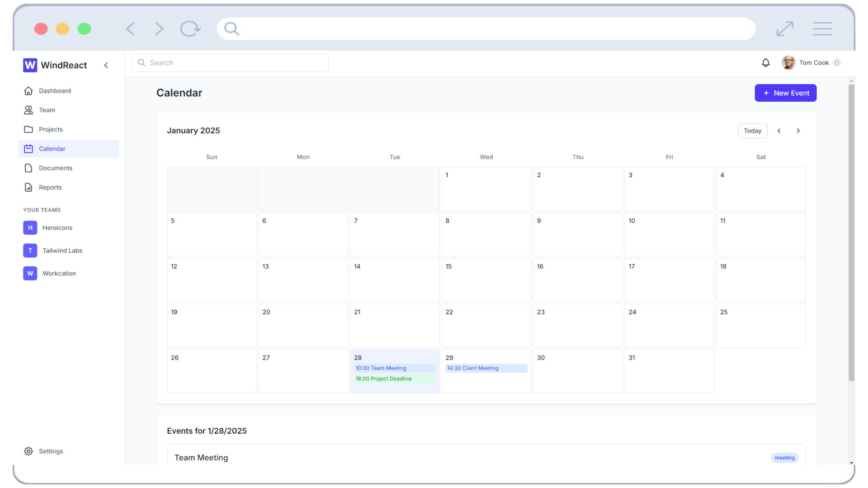This screenshot has height=488, width=868.
Task: Click scrollbar down arrow
Action: (x=851, y=463)
